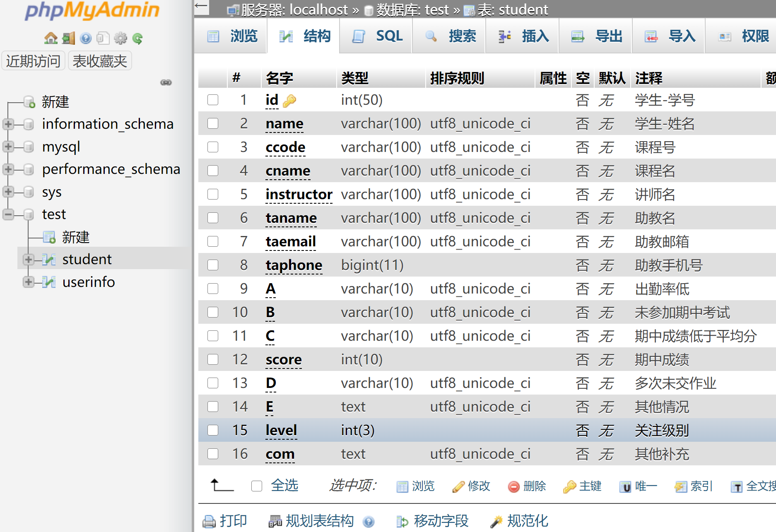Click the phpMyAdmin logo
This screenshot has width=776, height=532.
(92, 11)
